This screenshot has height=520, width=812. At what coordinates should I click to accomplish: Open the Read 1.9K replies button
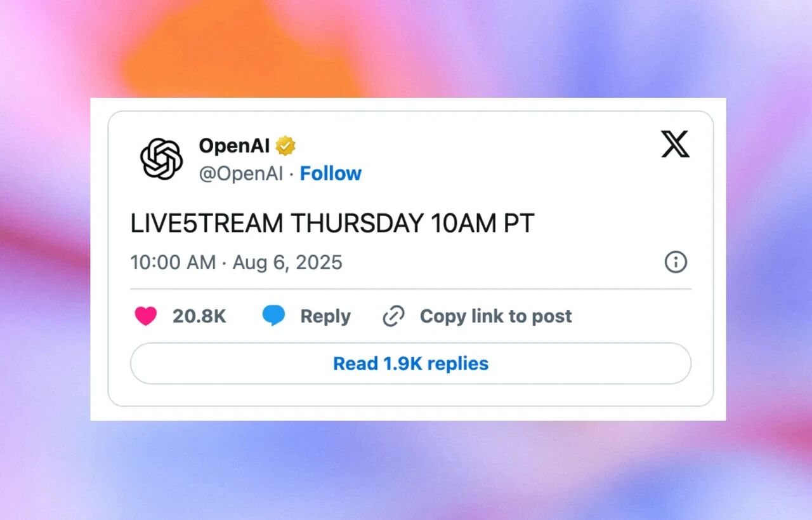[410, 363]
